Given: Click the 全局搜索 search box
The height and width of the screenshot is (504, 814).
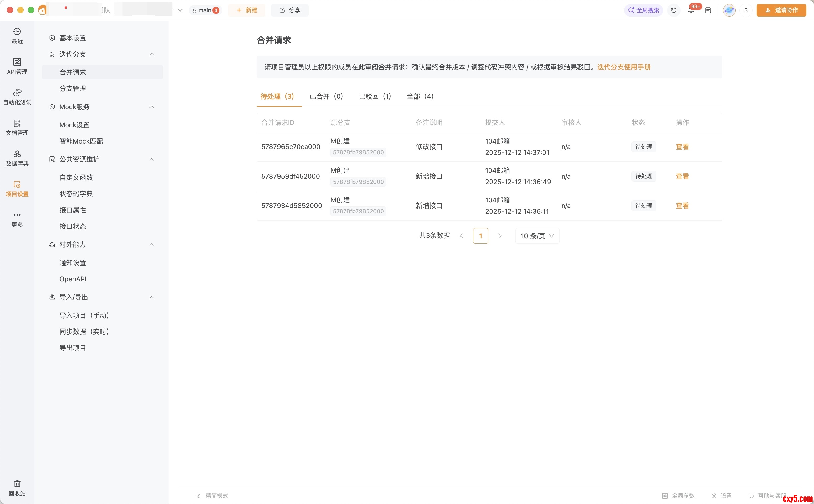Looking at the screenshot, I should click(x=643, y=10).
